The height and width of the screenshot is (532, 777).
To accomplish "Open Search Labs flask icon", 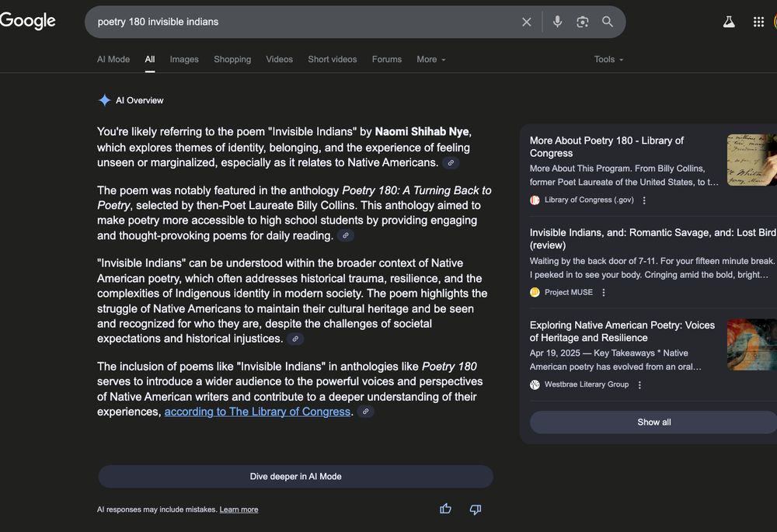I will coord(729,22).
